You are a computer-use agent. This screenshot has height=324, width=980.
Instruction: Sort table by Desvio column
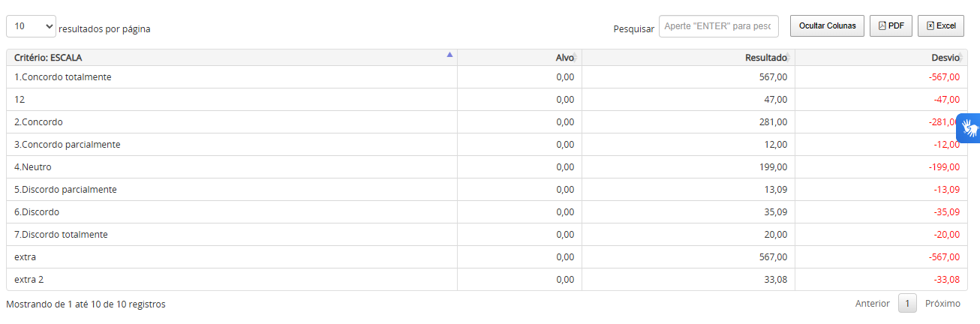945,58
